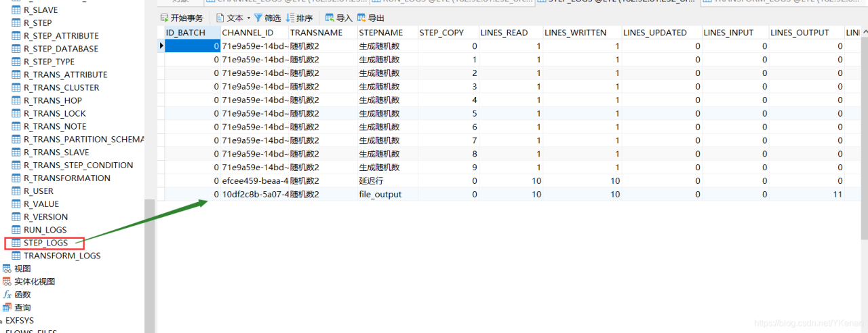Select the file_output cell in STEPNAME column

click(x=380, y=195)
